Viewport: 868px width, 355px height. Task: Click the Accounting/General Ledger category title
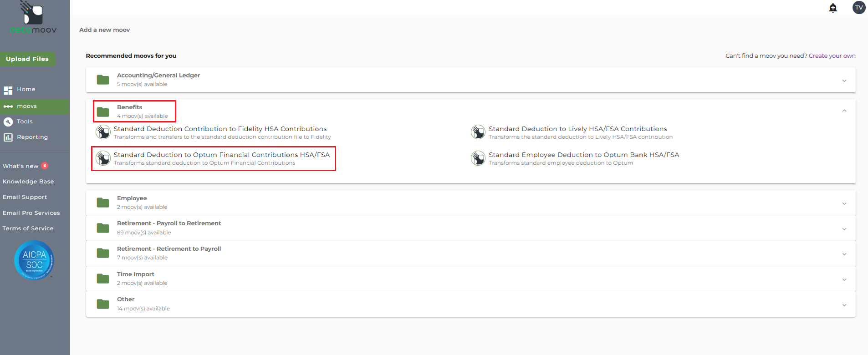pos(158,76)
